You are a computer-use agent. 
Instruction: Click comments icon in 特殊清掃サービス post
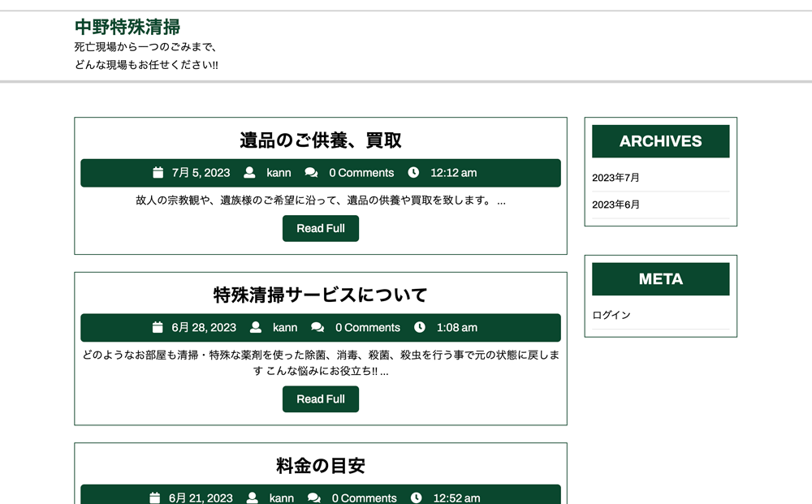click(317, 327)
